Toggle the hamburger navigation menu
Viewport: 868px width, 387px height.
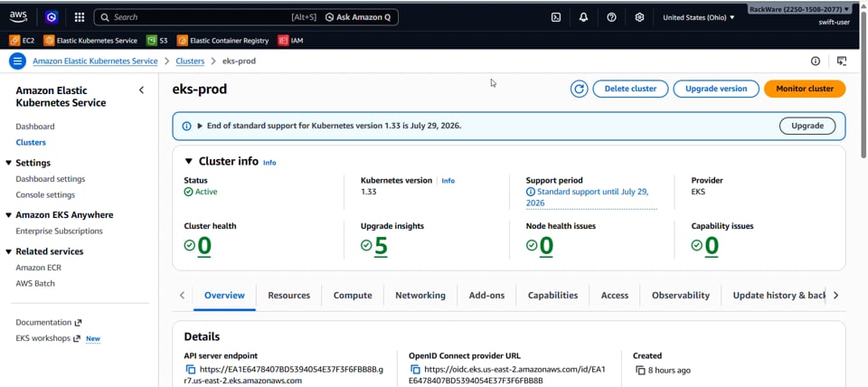click(17, 61)
